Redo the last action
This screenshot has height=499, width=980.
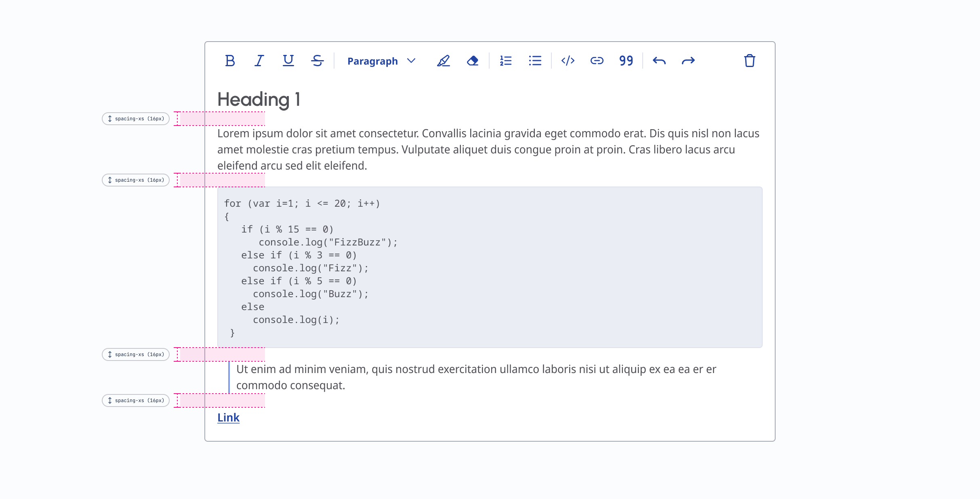pos(688,61)
